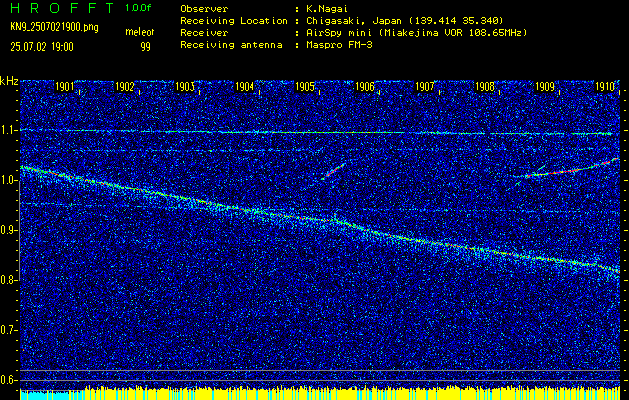Click the 'meteot' label
The height and width of the screenshot is (400, 629).
point(140,32)
